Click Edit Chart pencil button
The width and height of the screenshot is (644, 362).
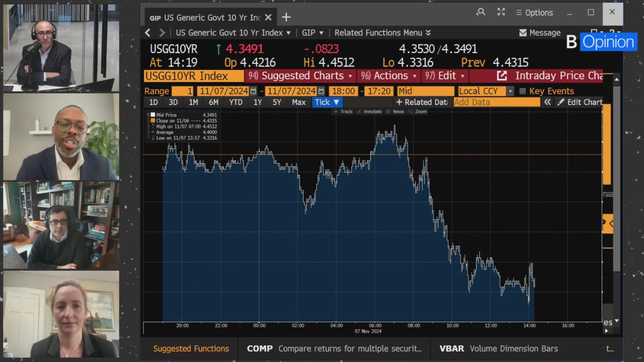point(580,102)
